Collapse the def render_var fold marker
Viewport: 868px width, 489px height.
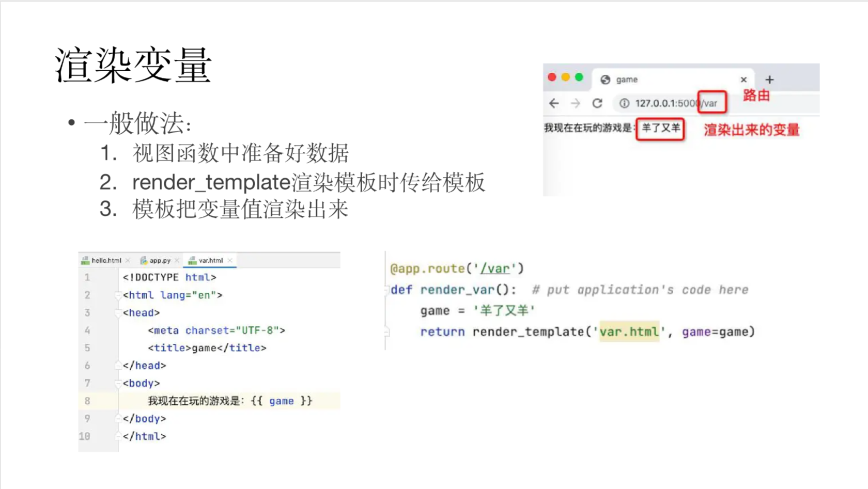pyautogui.click(x=386, y=290)
